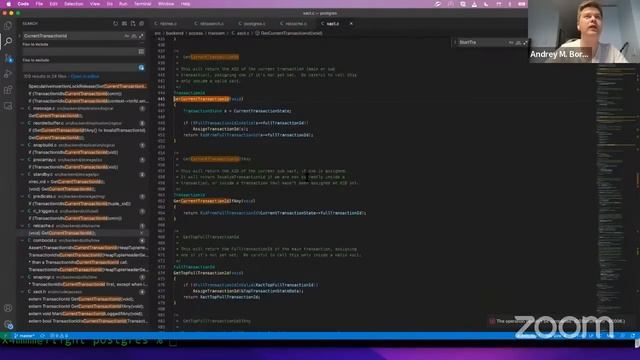The height and width of the screenshot is (360, 640).
Task: Open new search editor icon
Action: coord(133,24)
